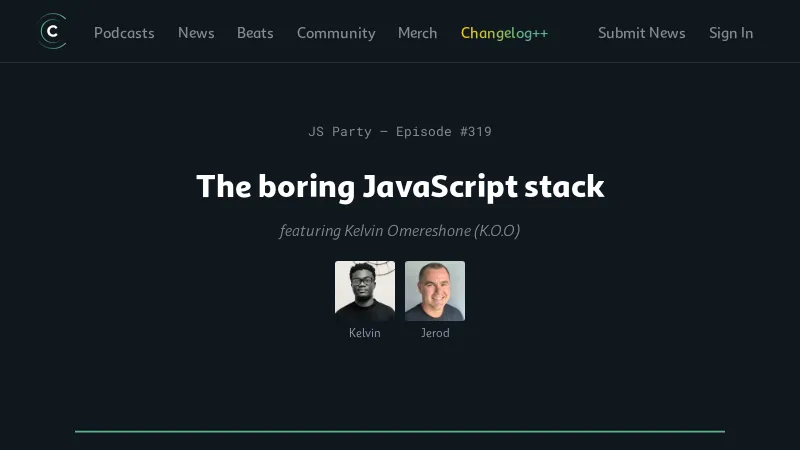Screen dimensions: 800x450
Task: Click the boring JavaScript stack title
Action: pos(400,186)
